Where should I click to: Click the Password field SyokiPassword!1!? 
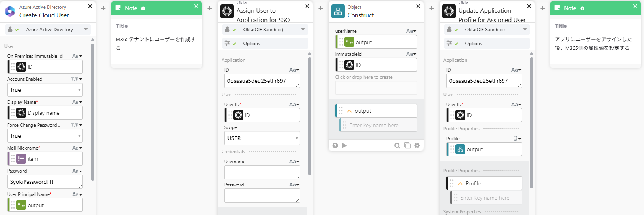coord(45,182)
